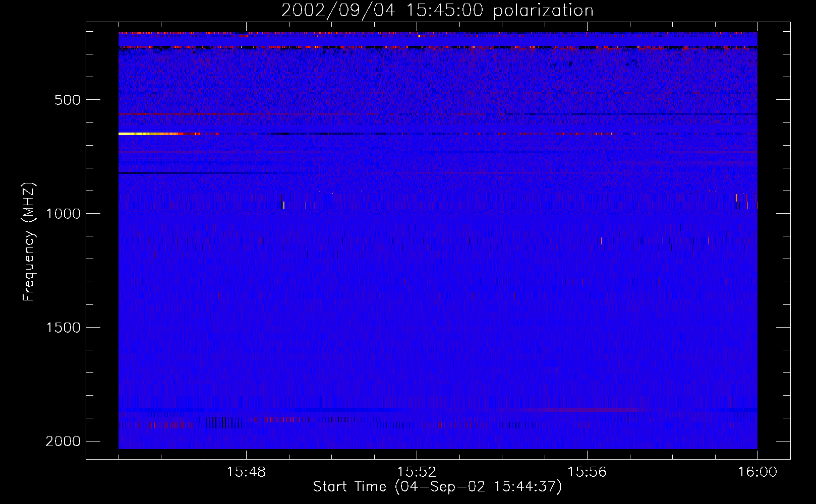Click the 16:00 time tick label
Screen dimensions: 816x504
click(x=757, y=472)
